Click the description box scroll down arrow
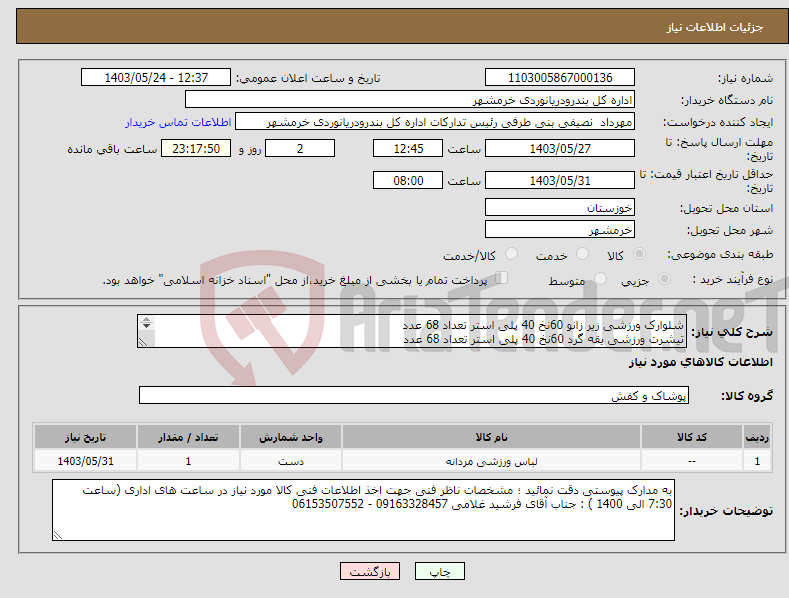 coord(146,326)
